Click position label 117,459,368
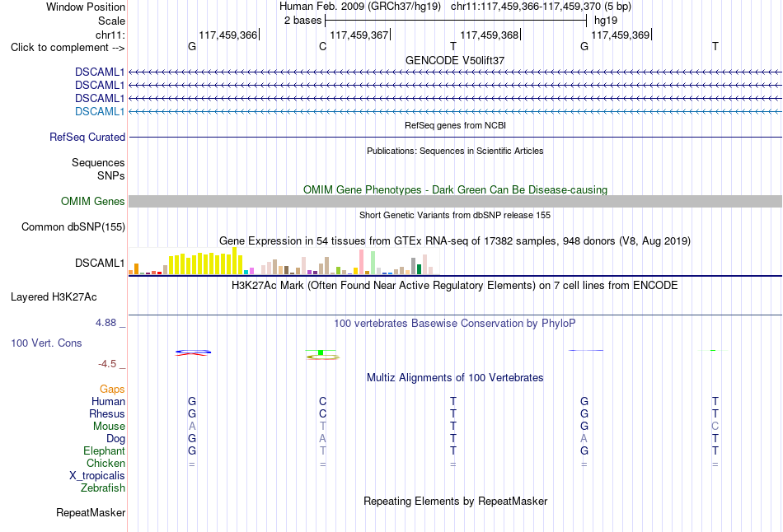The width and height of the screenshot is (783, 532). [x=489, y=35]
